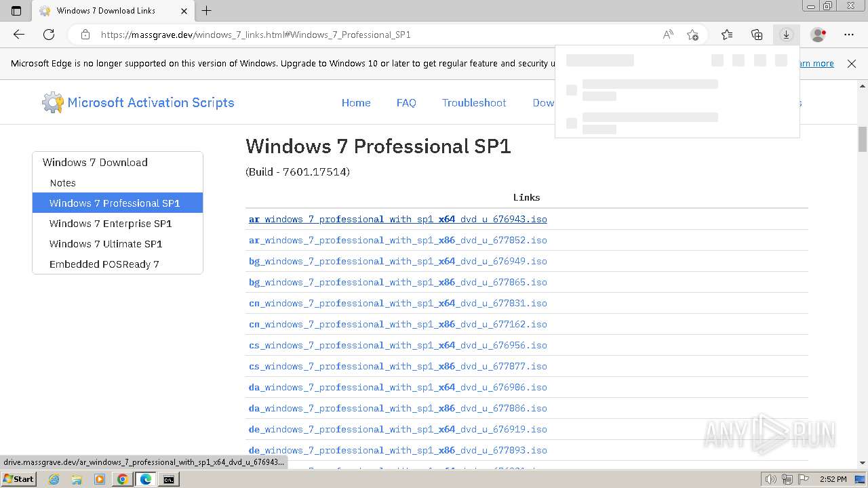The width and height of the screenshot is (868, 488).
Task: Download cn x86 ISO 677162
Action: click(398, 324)
